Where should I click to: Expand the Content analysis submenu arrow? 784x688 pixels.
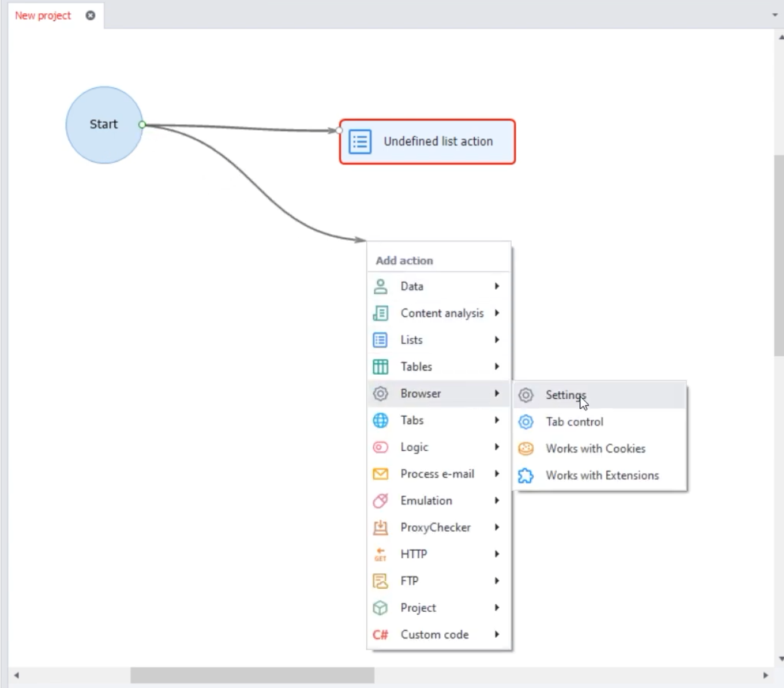pos(497,313)
